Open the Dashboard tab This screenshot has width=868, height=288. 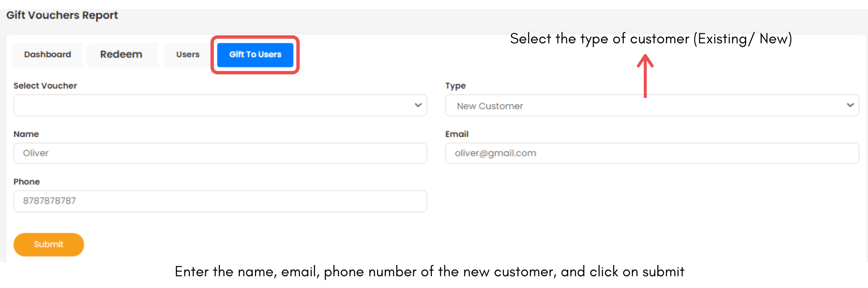tap(47, 55)
